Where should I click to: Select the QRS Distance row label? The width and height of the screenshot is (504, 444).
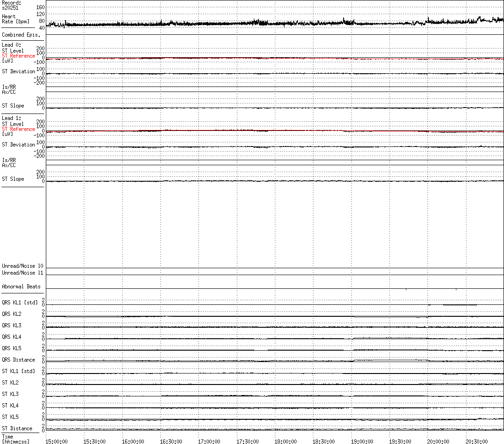click(x=18, y=360)
